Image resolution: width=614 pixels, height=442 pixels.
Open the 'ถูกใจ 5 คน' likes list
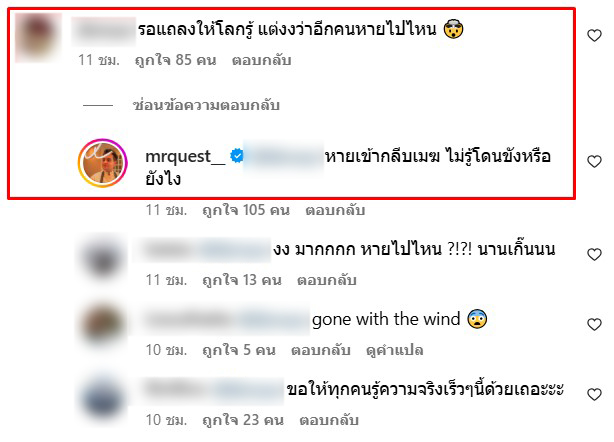(239, 350)
